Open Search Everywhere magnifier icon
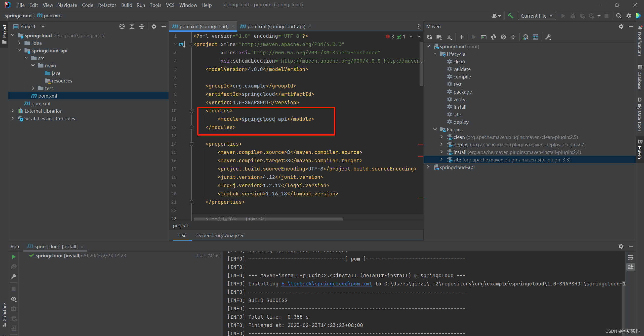 [x=619, y=16]
